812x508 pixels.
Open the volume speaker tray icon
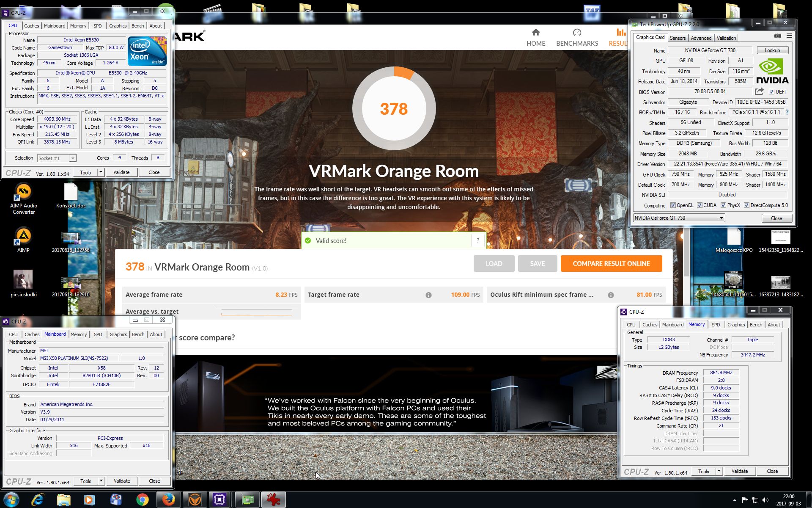765,500
